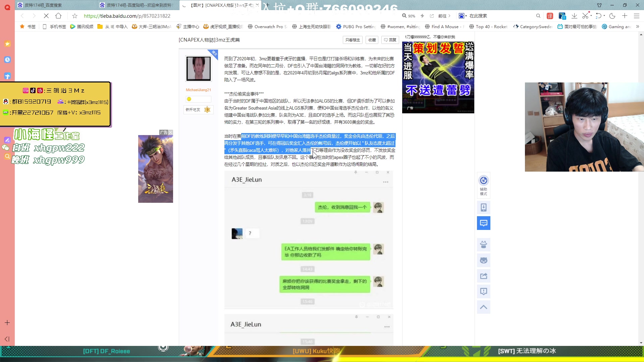644x362 pixels.
Task: Open the 手机书签 bookmark
Action: coord(54,26)
